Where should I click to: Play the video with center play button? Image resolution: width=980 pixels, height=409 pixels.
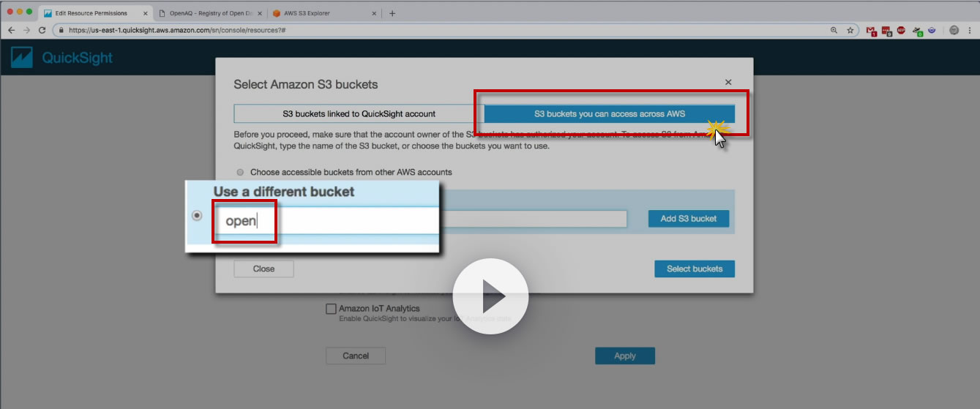490,296
